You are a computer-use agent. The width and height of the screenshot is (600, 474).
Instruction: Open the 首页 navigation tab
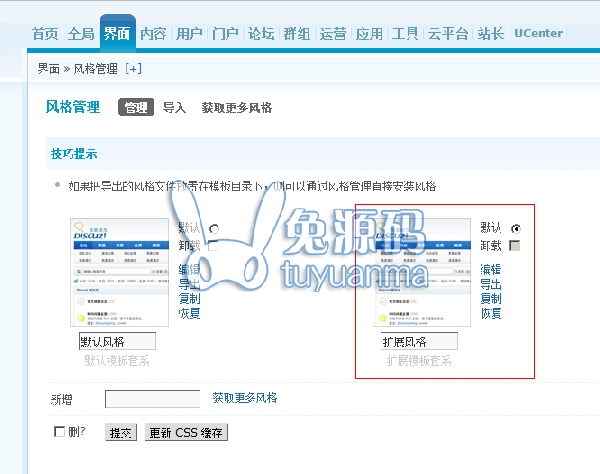point(45,34)
